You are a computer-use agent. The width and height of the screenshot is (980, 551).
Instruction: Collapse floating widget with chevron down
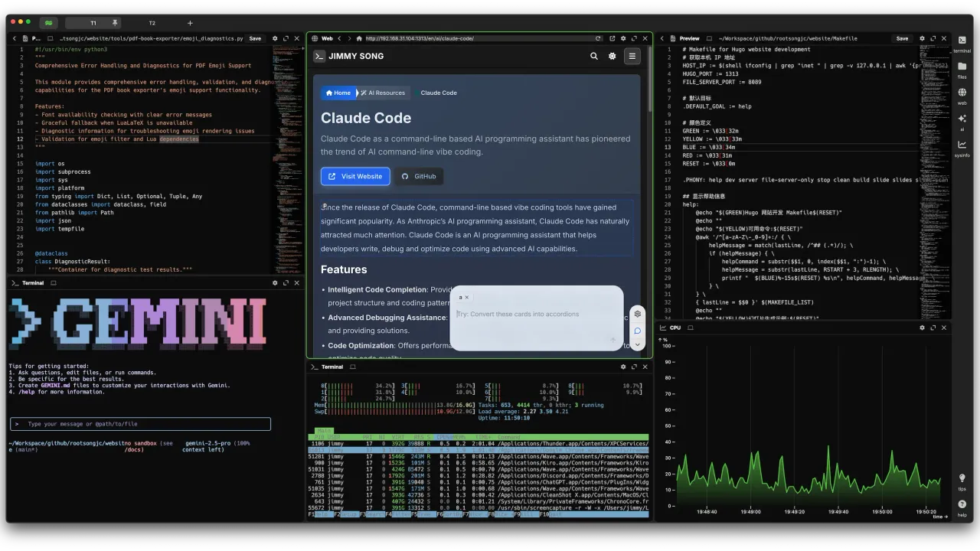(637, 345)
